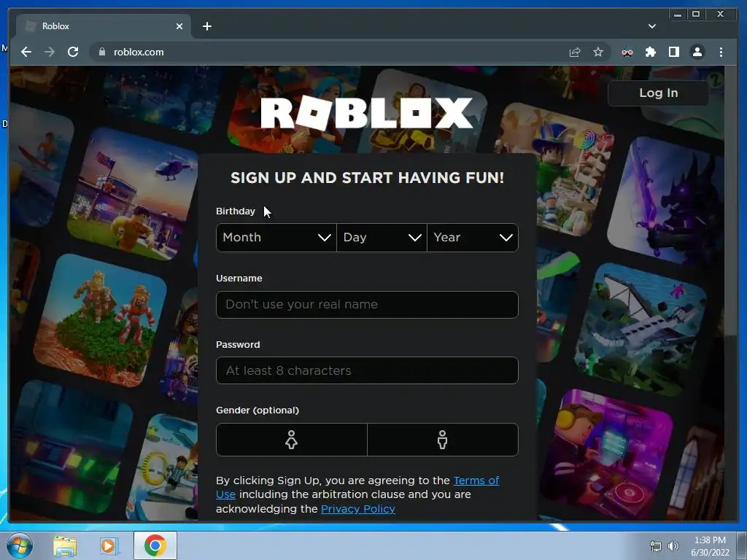
Task: Launch Windows Media Player from taskbar
Action: pyautogui.click(x=109, y=546)
